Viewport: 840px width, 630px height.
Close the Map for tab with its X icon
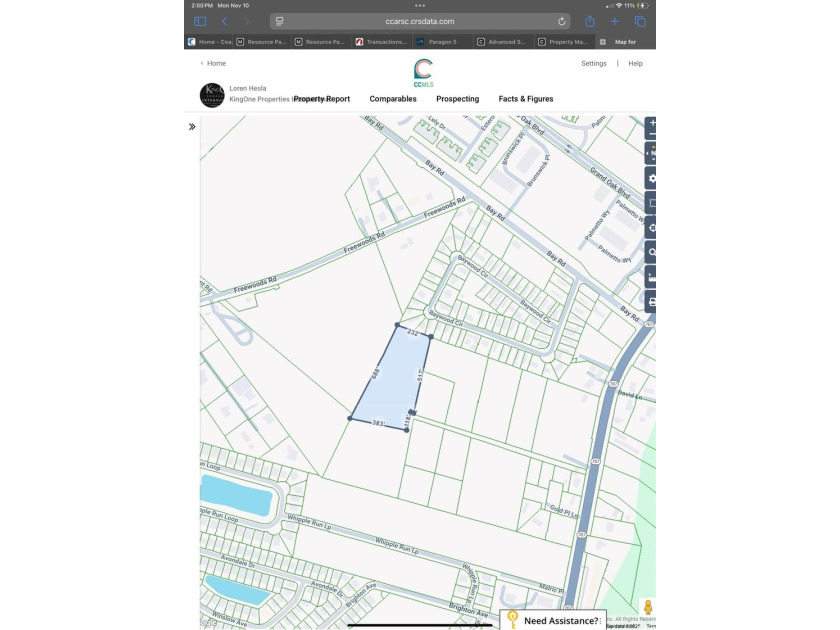click(603, 42)
